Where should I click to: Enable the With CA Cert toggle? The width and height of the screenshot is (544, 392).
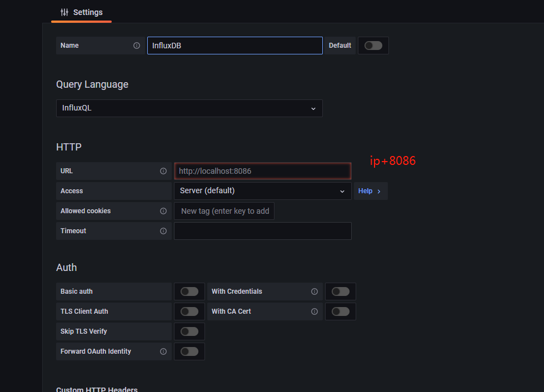pos(341,311)
